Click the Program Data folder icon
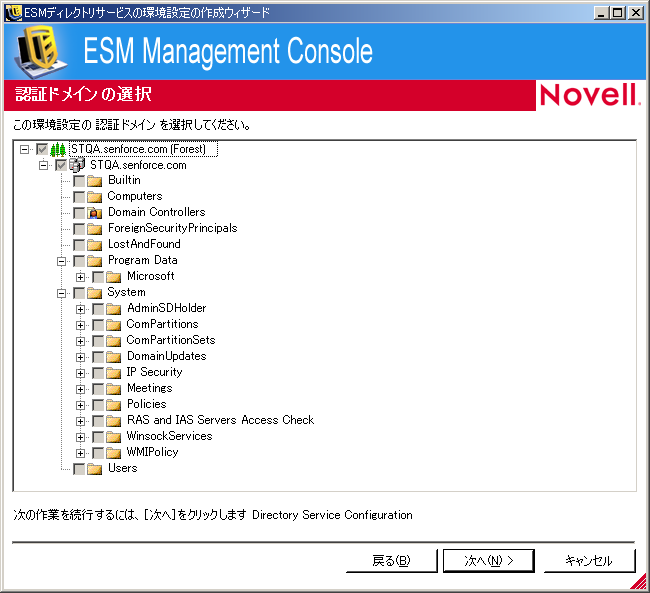Viewport: 650px width, 593px height. [x=95, y=261]
